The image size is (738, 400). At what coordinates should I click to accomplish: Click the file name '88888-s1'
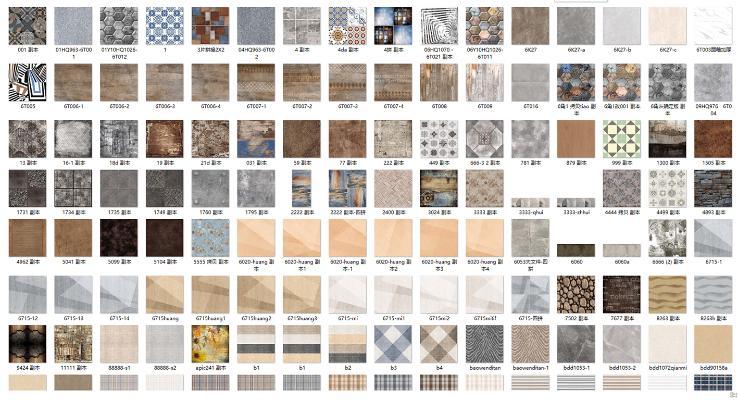119,368
